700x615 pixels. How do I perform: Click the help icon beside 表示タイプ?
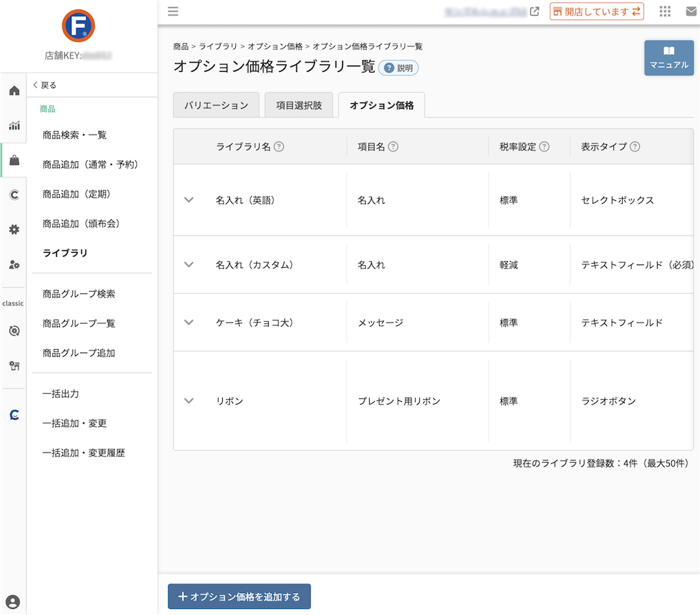(635, 146)
